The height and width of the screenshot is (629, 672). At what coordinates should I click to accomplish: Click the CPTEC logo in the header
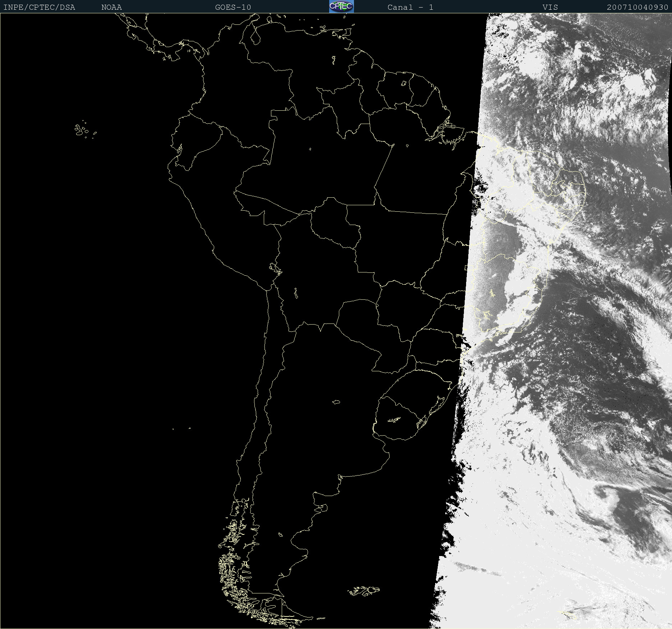[341, 6]
